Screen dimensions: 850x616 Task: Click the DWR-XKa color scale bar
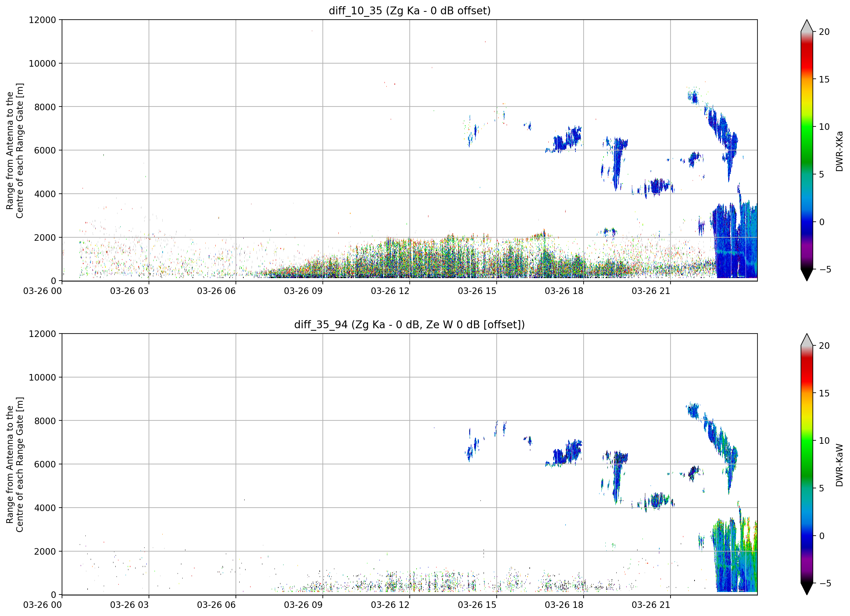(806, 150)
